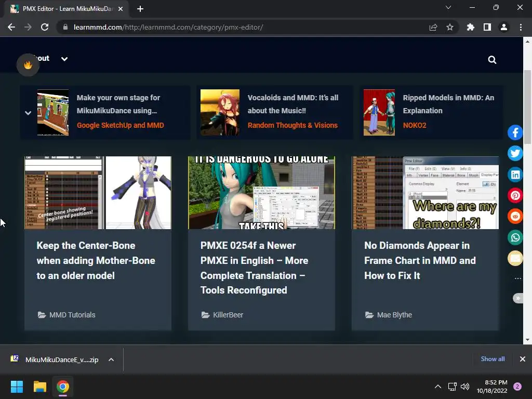Click the stage-building post thumbnail
Image resolution: width=532 pixels, height=399 pixels.
click(53, 113)
